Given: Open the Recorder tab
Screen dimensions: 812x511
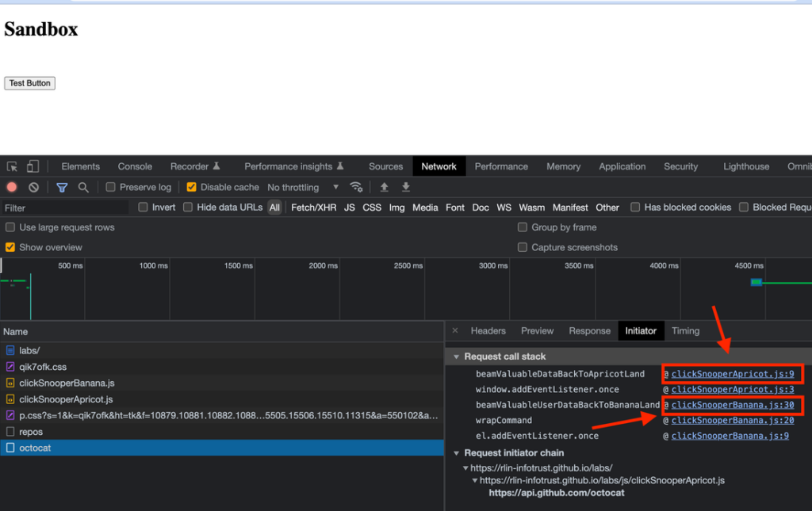Looking at the screenshot, I should click(x=195, y=166).
